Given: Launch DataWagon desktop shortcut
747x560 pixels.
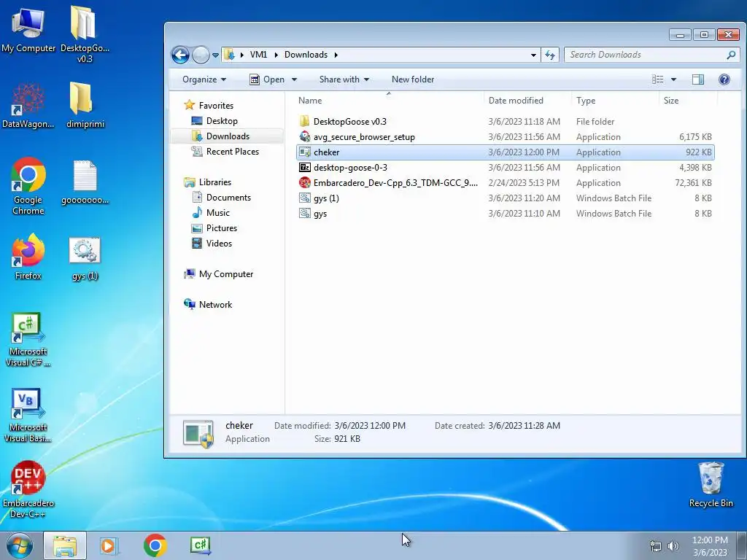Looking at the screenshot, I should click(28, 106).
